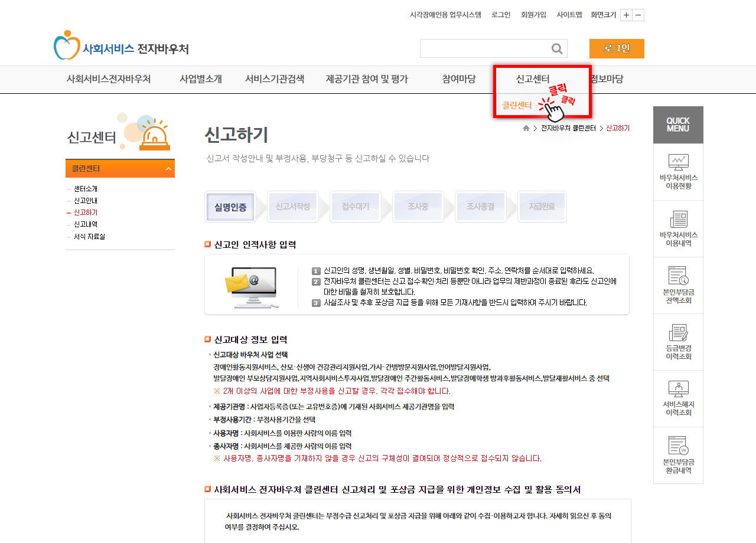Click the 신고하기 page title
The width and height of the screenshot is (756, 543).
236,135
